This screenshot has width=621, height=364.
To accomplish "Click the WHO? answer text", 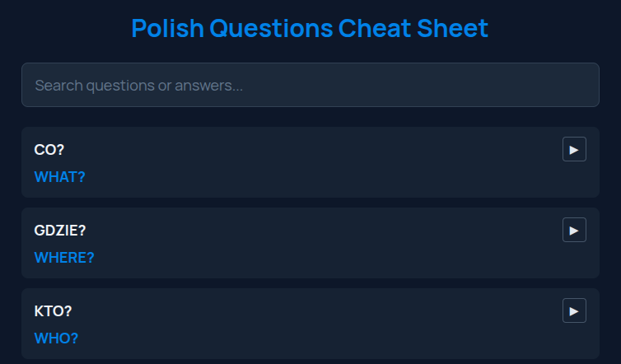I will 56,338.
